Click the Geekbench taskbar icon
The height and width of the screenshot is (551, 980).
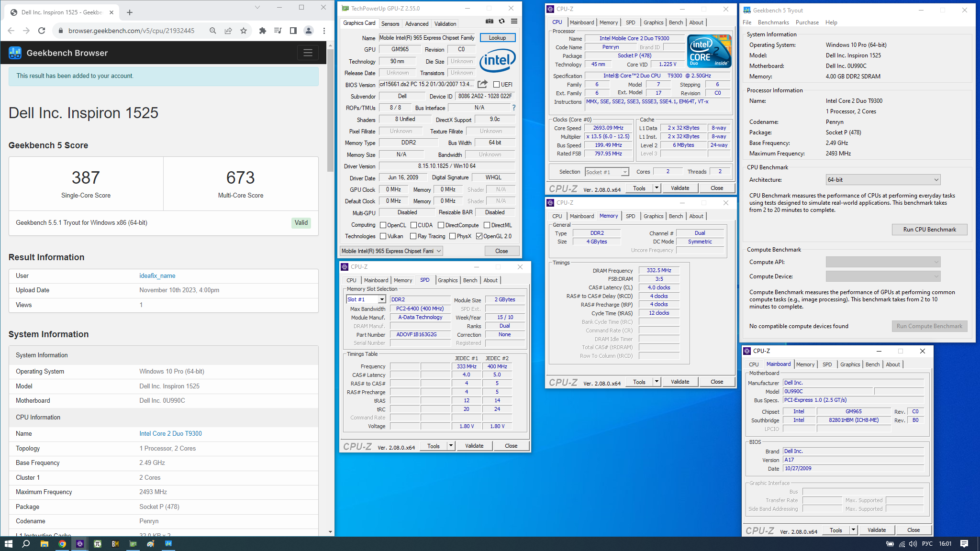click(x=168, y=544)
